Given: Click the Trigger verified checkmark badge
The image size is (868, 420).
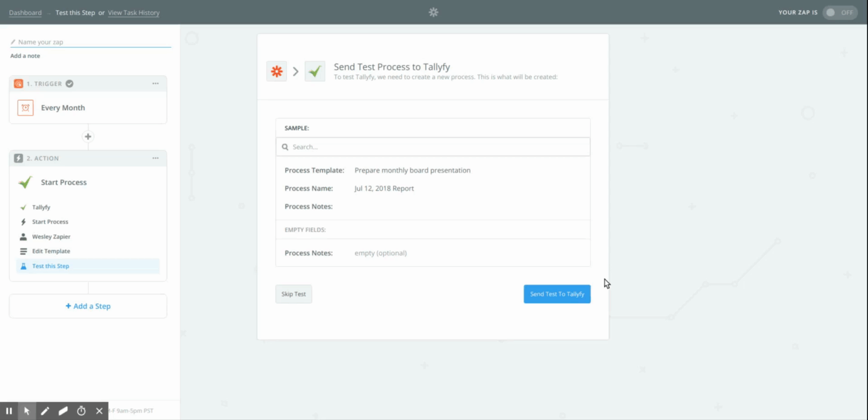Looking at the screenshot, I should 70,83.
